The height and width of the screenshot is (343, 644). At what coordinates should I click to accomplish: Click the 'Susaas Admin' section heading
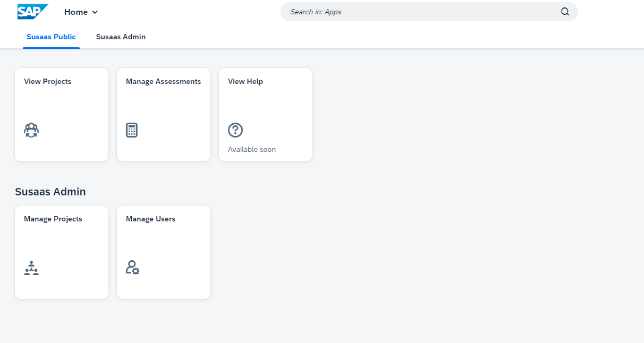coord(50,192)
